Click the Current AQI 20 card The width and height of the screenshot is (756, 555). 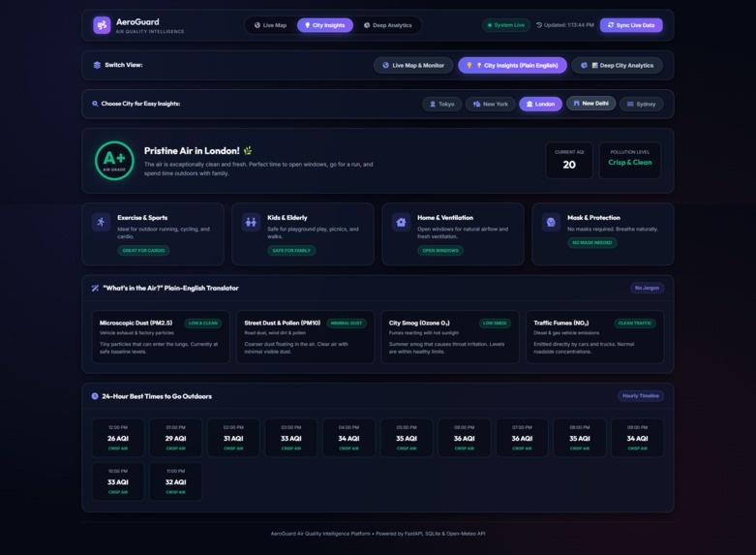coord(569,160)
